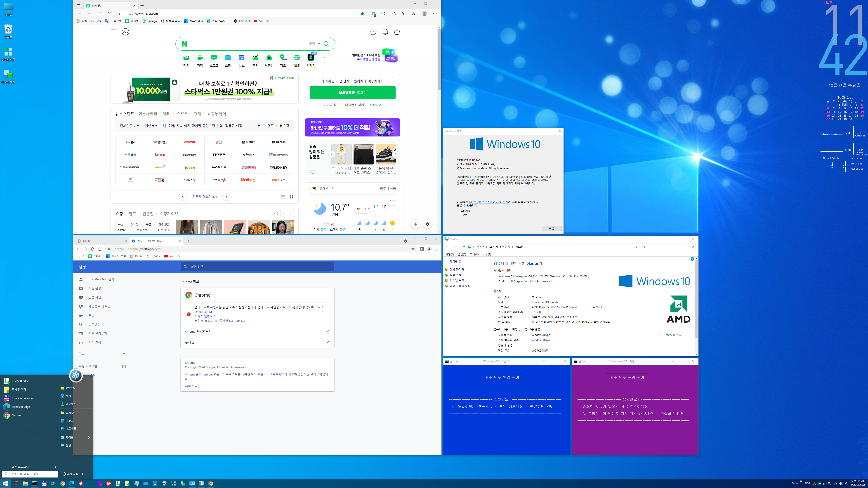
Task: Open Naver Webtoon (웹툰) shortcut icon
Action: [x=297, y=58]
